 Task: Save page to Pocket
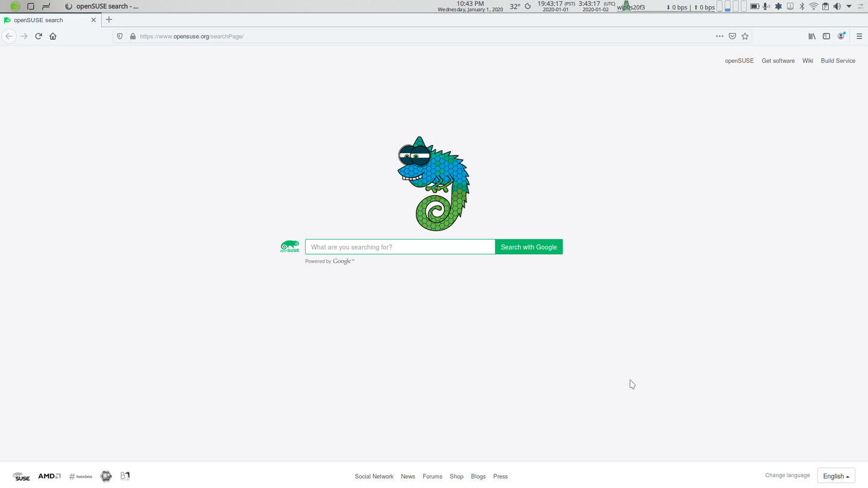[732, 36]
